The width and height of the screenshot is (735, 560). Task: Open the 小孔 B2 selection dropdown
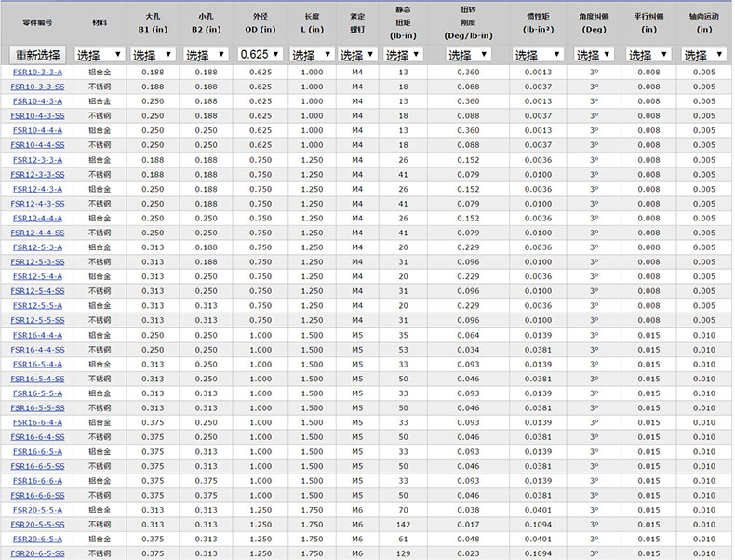[x=209, y=55]
